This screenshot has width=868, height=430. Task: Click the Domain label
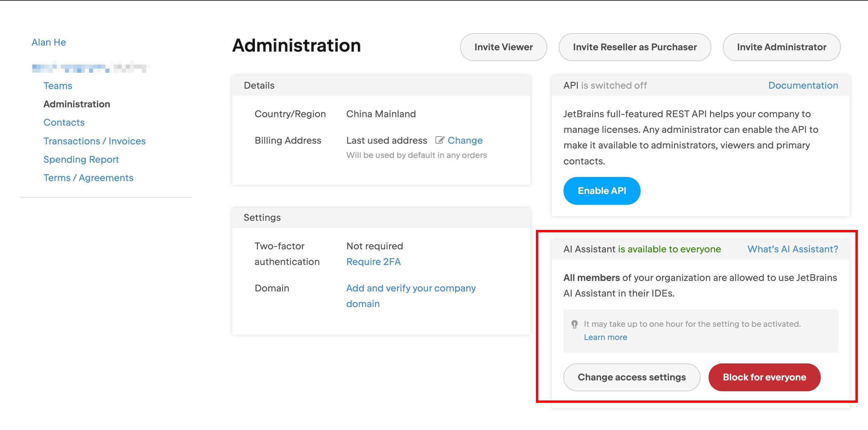tap(272, 288)
